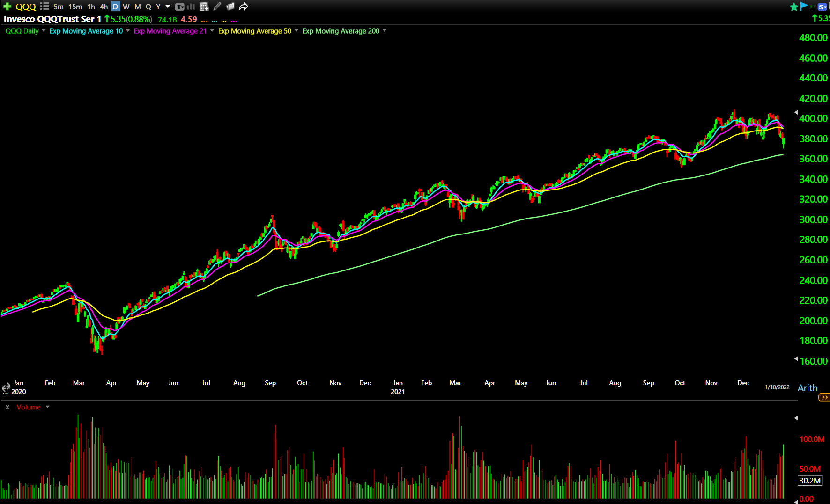Viewport: 830px width, 504px height.
Task: Click the blue flag icon
Action: (x=804, y=6)
